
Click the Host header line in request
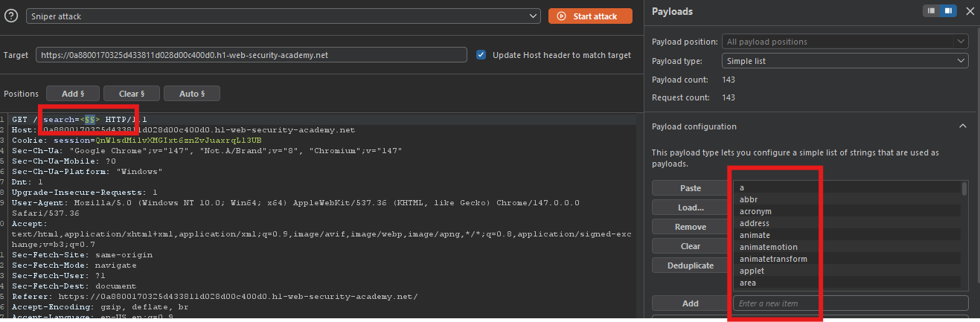[184, 129]
